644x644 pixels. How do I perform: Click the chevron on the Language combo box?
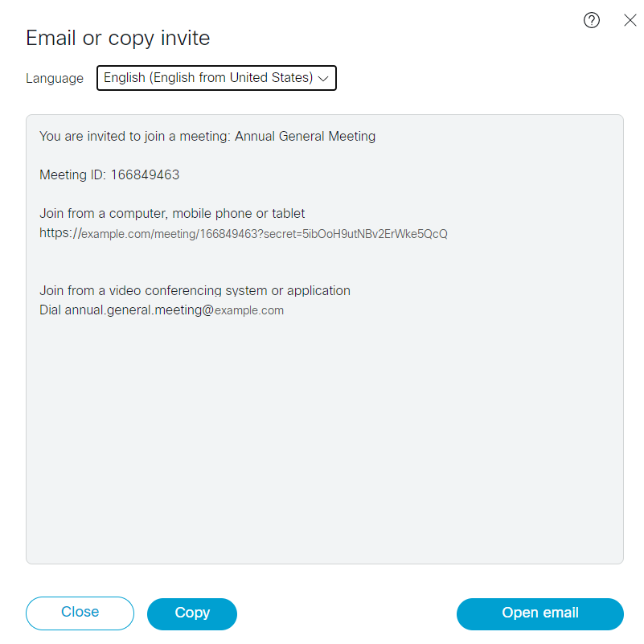coord(323,78)
